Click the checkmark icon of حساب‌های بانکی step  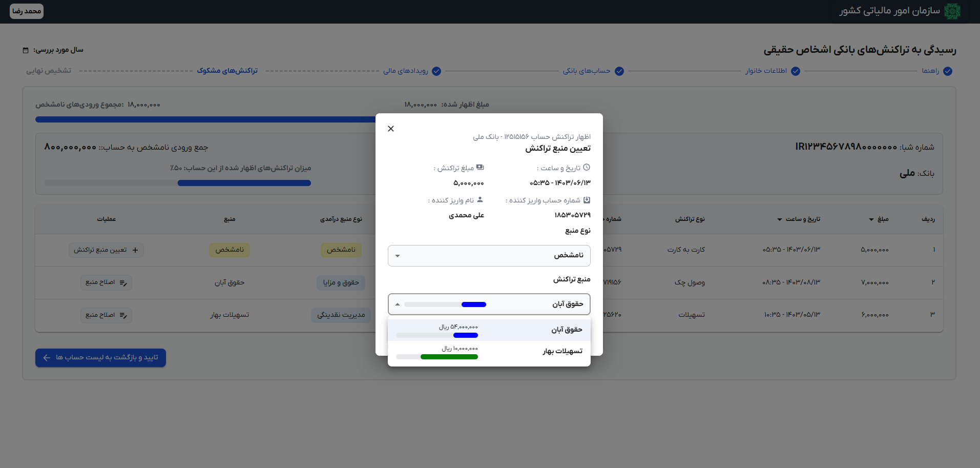coord(619,71)
